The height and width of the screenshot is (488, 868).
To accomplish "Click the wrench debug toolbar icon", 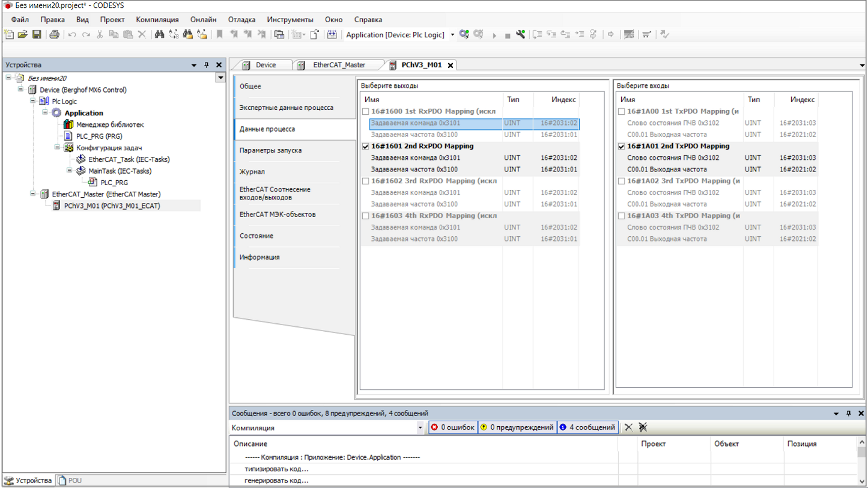I will tap(520, 35).
